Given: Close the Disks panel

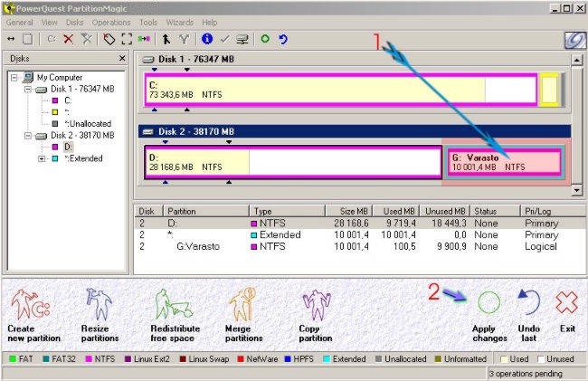Looking at the screenshot, I should tap(122, 59).
